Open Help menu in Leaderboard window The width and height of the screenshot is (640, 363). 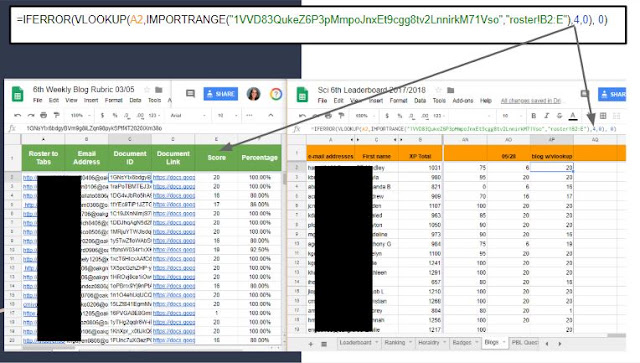click(485, 100)
